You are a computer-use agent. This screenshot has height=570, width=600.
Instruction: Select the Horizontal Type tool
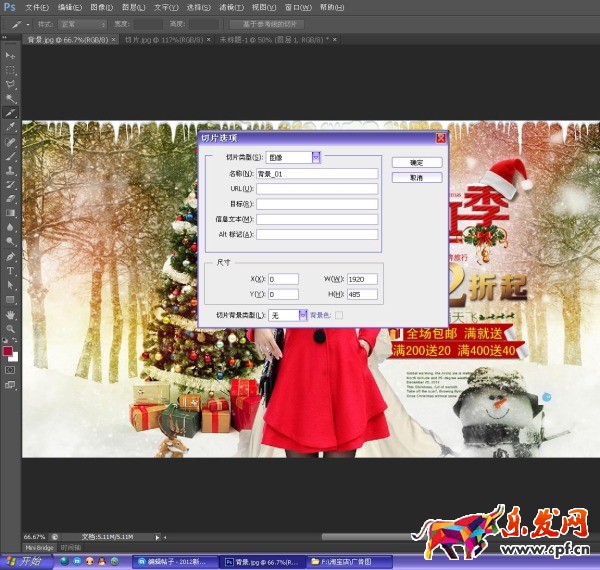10,271
